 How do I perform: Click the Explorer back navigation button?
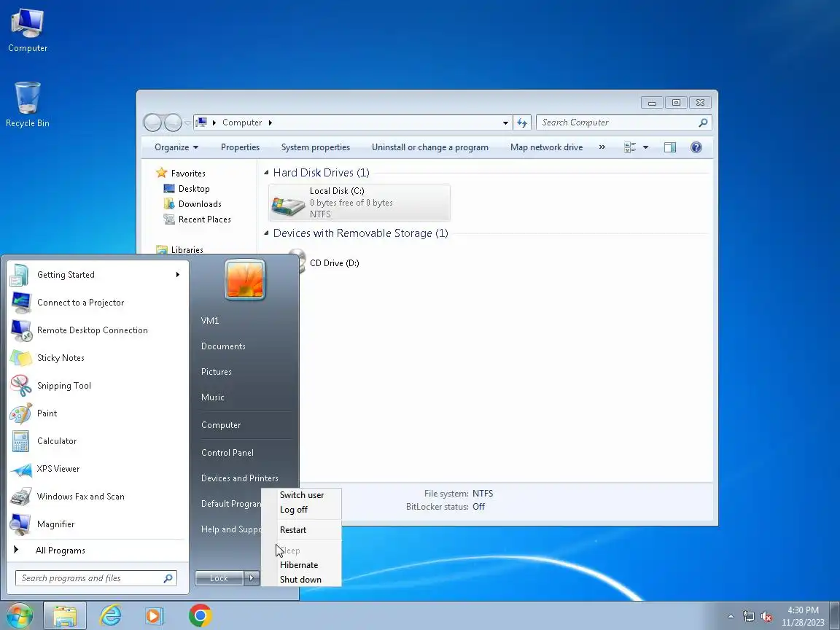[x=152, y=122]
